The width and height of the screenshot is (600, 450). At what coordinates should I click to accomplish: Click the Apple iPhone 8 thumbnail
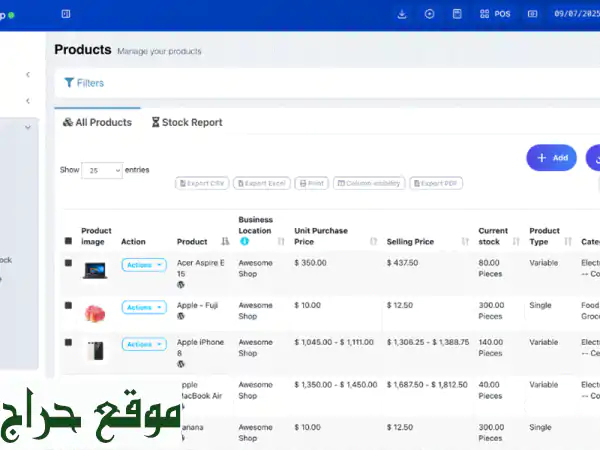(95, 351)
